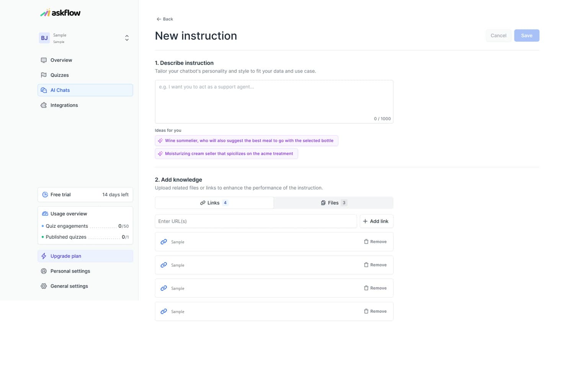Go to Quizzes in the sidebar
This screenshot has width=588, height=368.
point(85,75)
